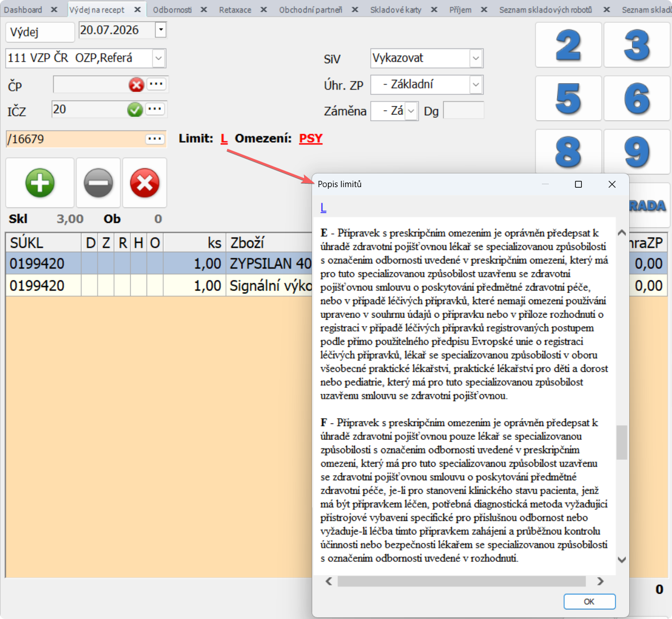Close the Dashboard tab
672x619 pixels.
click(54, 10)
